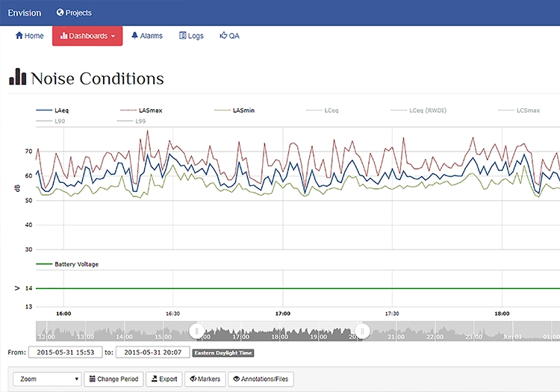Click the Annotations/Files button
The height and width of the screenshot is (392, 560).
pos(261,379)
